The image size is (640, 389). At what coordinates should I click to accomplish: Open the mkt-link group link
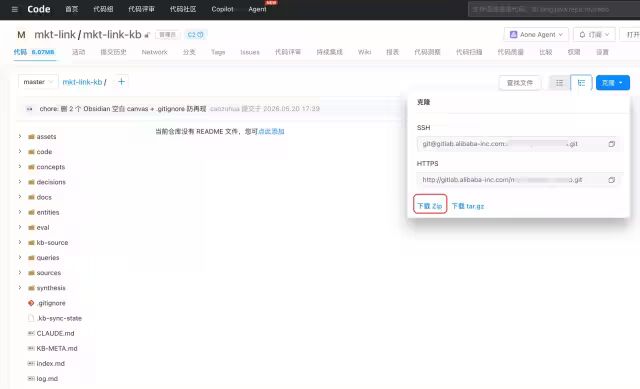click(x=55, y=35)
